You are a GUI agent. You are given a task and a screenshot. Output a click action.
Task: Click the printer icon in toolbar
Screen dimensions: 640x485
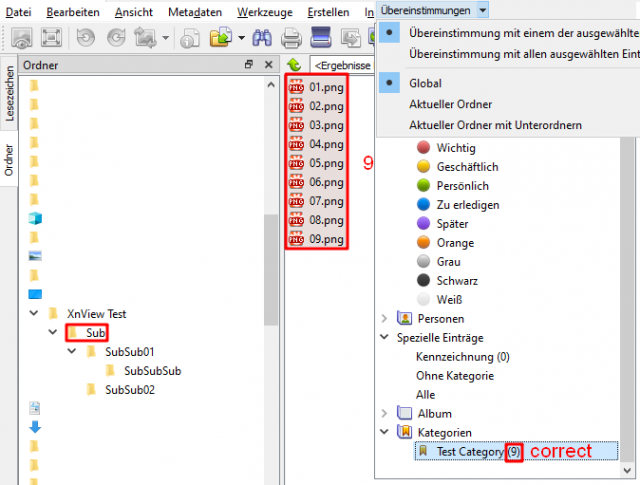pyautogui.click(x=291, y=38)
